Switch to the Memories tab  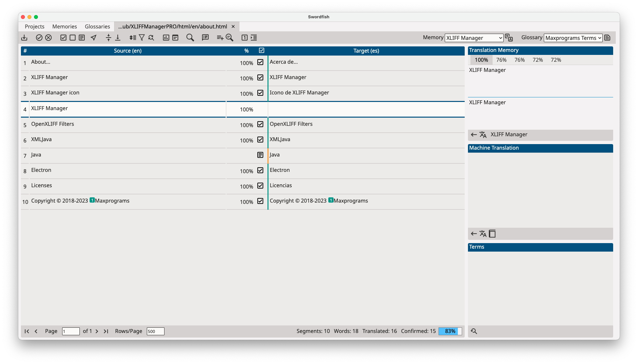point(64,26)
